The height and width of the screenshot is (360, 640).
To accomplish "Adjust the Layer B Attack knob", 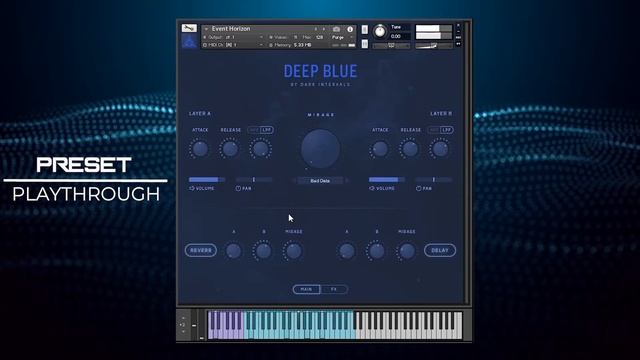I will pyautogui.click(x=380, y=149).
